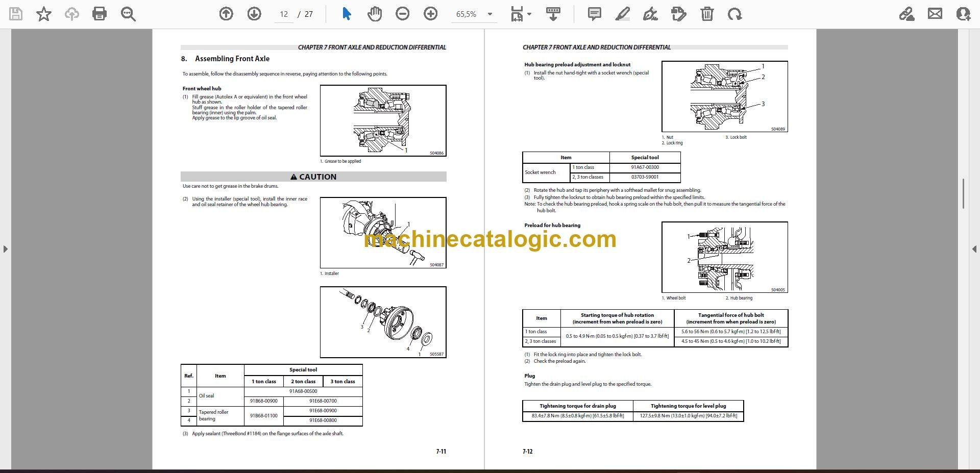Click special tool 03703-59001 cell

(x=645, y=177)
